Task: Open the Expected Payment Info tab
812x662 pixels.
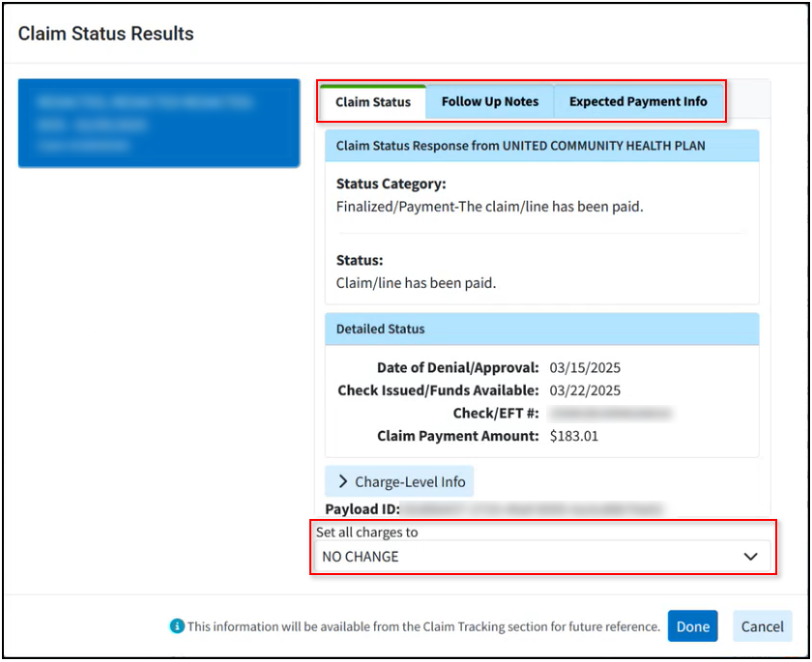Action: pyautogui.click(x=638, y=102)
